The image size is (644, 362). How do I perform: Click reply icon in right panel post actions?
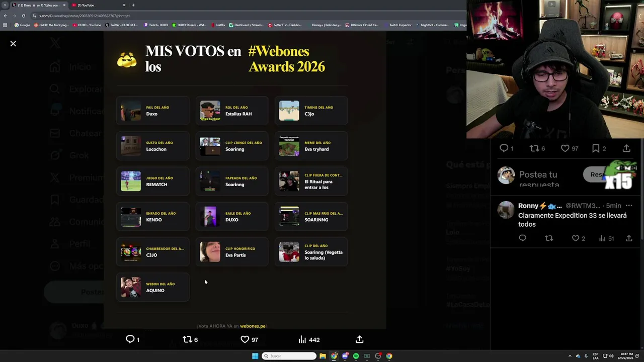(x=504, y=148)
